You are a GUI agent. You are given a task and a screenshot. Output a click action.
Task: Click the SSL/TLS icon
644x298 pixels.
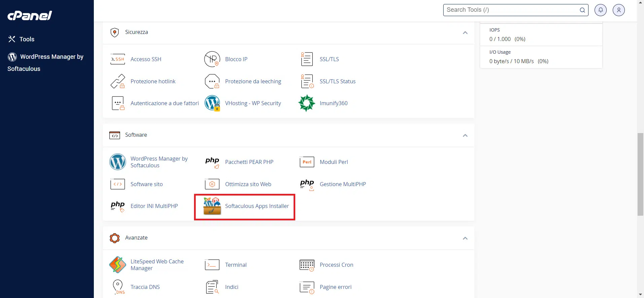307,59
